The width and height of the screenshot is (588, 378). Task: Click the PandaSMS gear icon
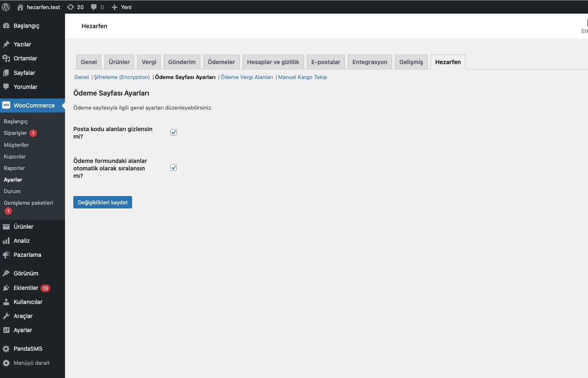6,349
